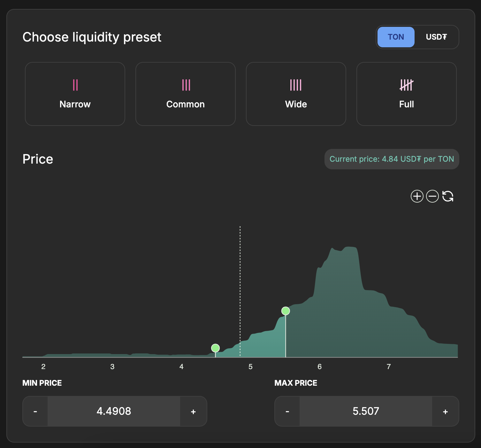
Task: Grab the lower green range handle on chart
Action: click(x=215, y=348)
